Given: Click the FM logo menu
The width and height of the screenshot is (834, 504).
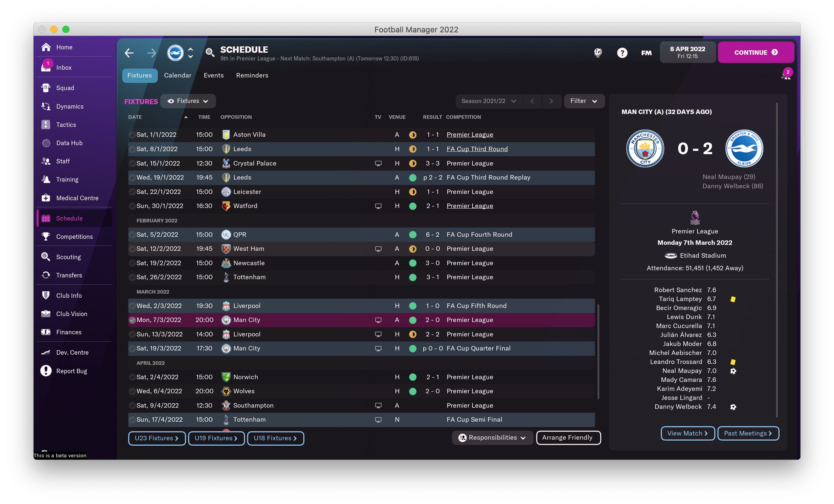Looking at the screenshot, I should tap(646, 53).
